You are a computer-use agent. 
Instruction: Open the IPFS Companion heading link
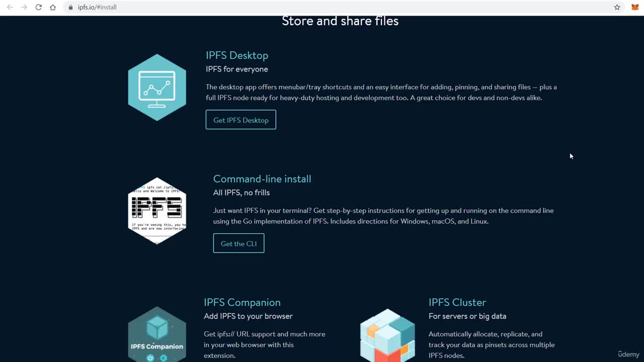242,302
